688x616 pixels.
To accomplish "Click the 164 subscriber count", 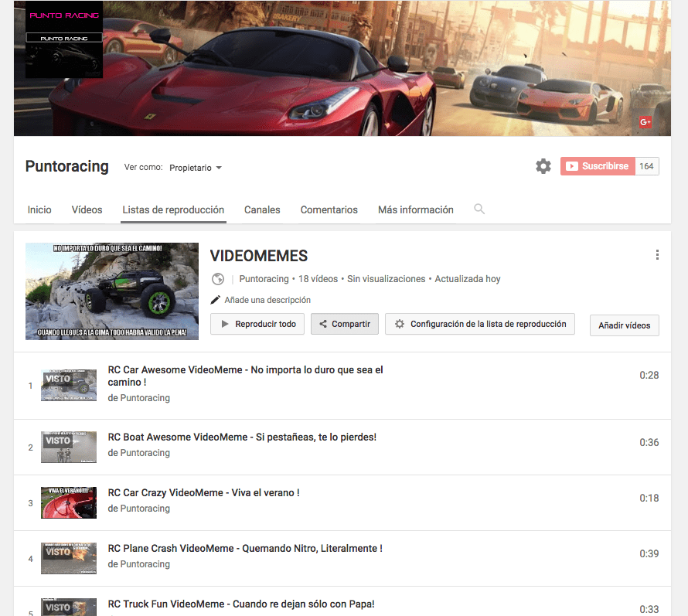I will (x=647, y=166).
